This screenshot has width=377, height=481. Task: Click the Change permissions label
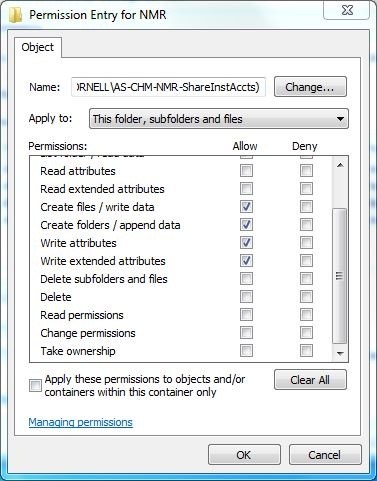(x=88, y=333)
